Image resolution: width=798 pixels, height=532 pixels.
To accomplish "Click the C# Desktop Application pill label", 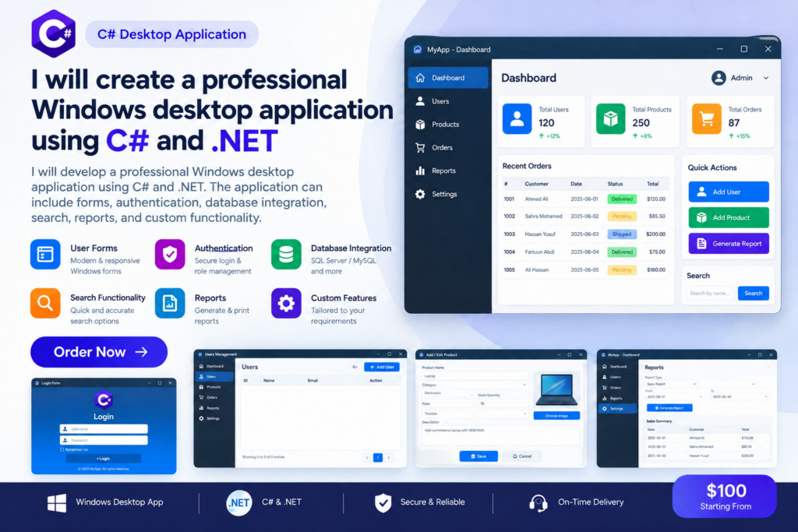I will pos(172,34).
